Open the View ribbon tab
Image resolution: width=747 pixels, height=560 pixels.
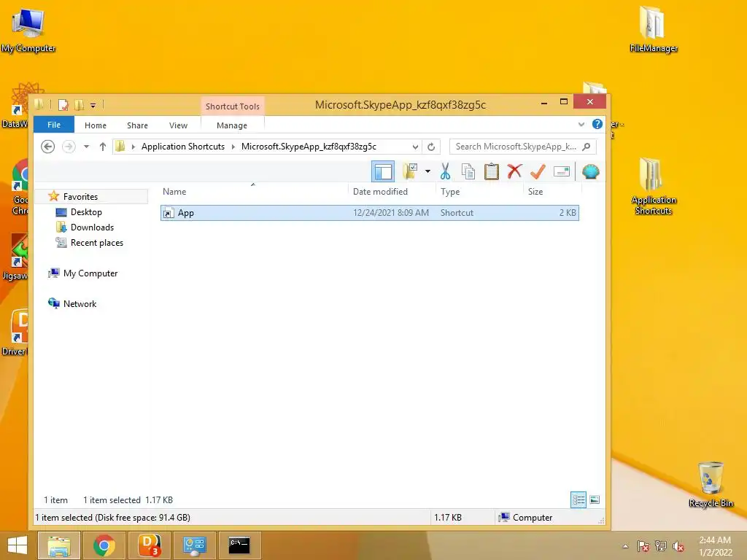click(x=178, y=125)
